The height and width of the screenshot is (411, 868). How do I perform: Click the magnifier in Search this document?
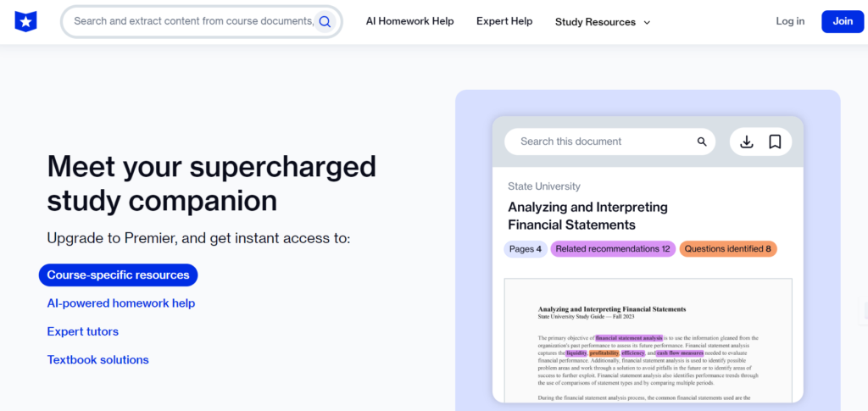tap(701, 142)
